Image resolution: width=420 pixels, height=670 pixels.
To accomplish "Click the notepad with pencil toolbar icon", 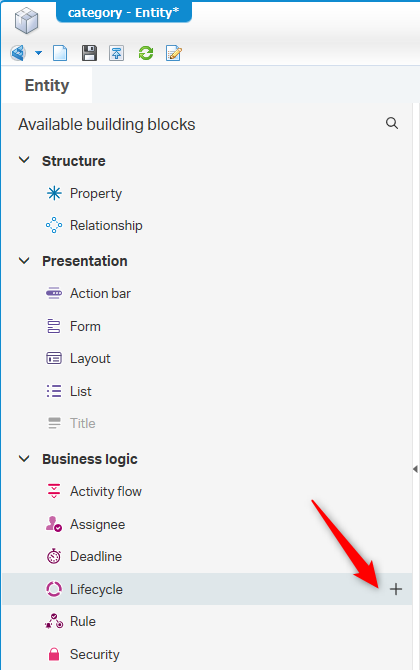I will pyautogui.click(x=174, y=53).
